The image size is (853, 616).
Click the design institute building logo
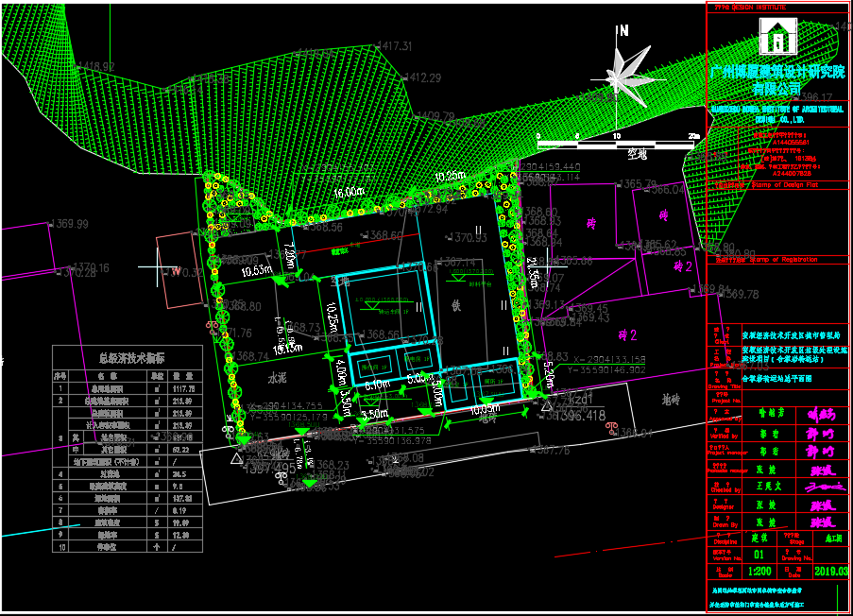(776, 39)
